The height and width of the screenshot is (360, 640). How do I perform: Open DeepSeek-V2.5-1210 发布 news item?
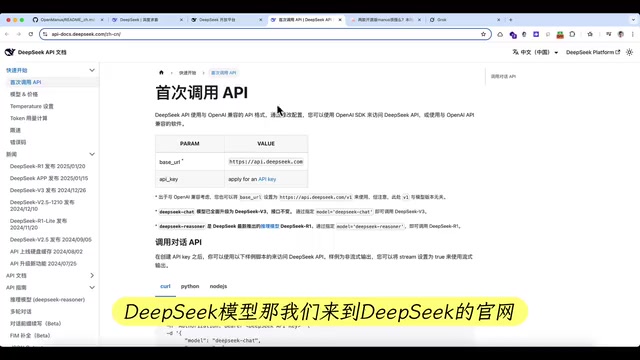(42, 205)
